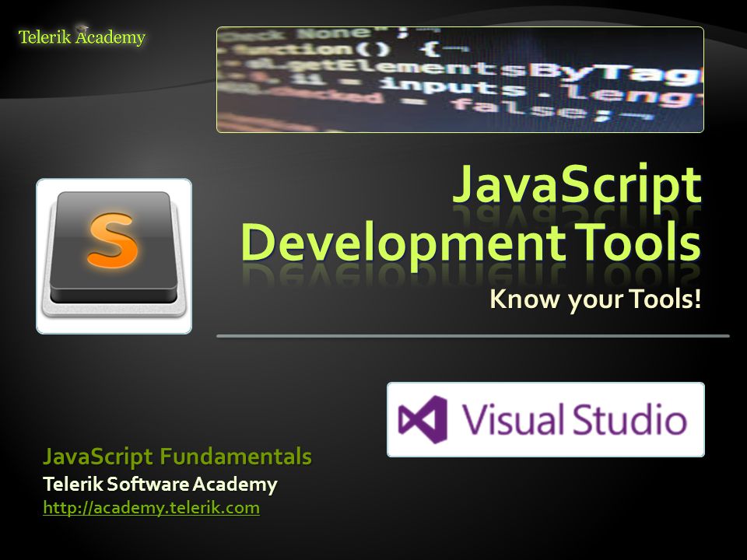Screen dimensions: 747x560
Task: Select the blurred code snippet photo
Action: 460,79
